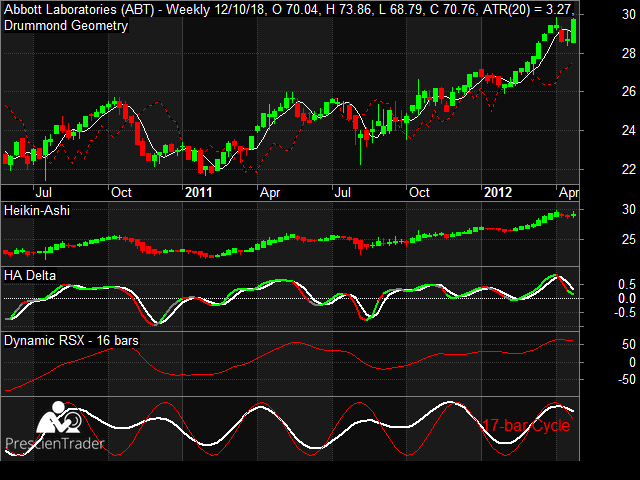
Task: Click the 'HA Delta' panel label
Action: [x=30, y=276]
